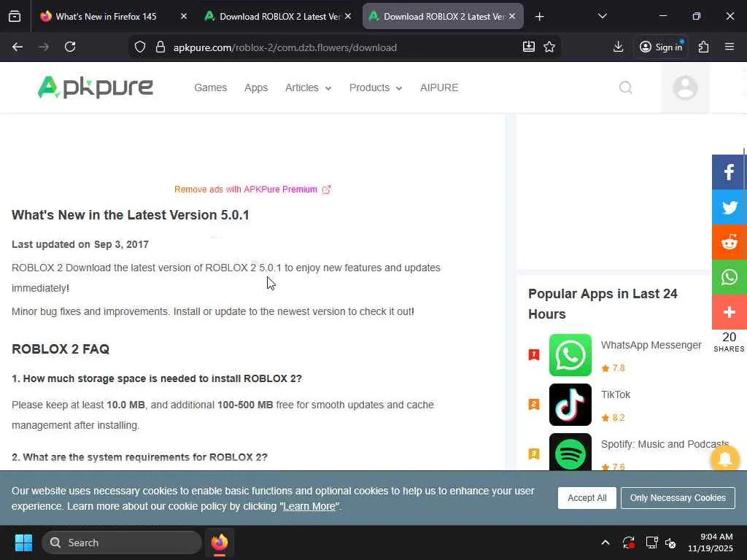Image resolution: width=747 pixels, height=560 pixels.
Task: Reload the current page
Action: (70, 47)
